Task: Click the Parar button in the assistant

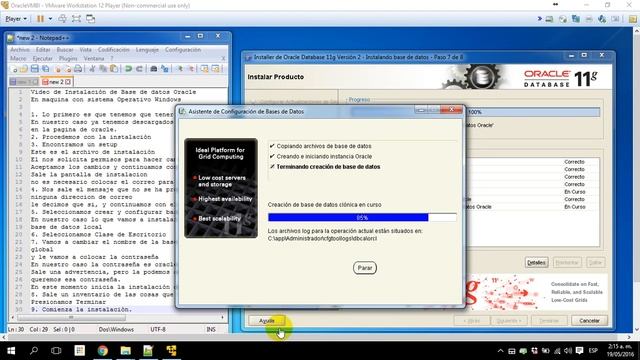Action: click(x=364, y=268)
